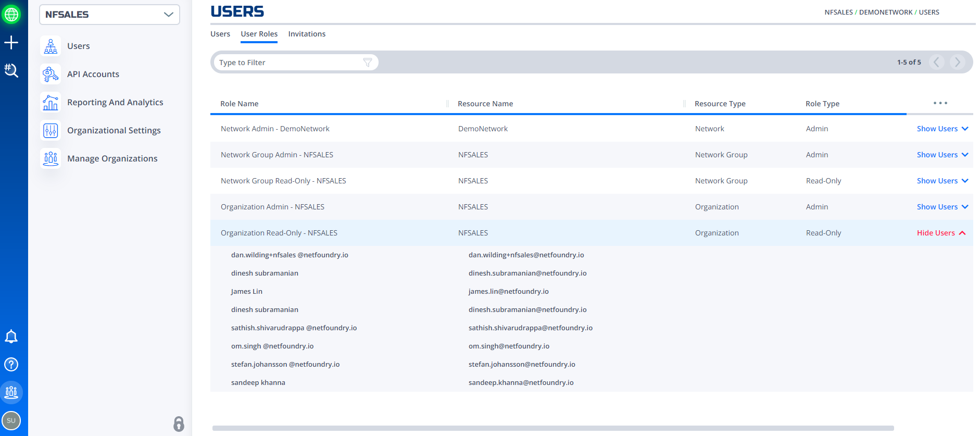Screen dimensions: 980x436
Task: Open the hash search magnifier icon
Action: tap(11, 70)
